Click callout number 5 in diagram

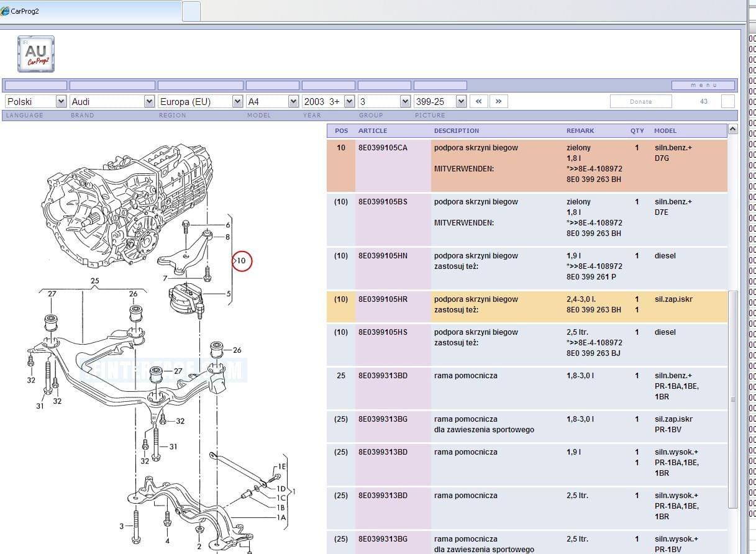229,294
